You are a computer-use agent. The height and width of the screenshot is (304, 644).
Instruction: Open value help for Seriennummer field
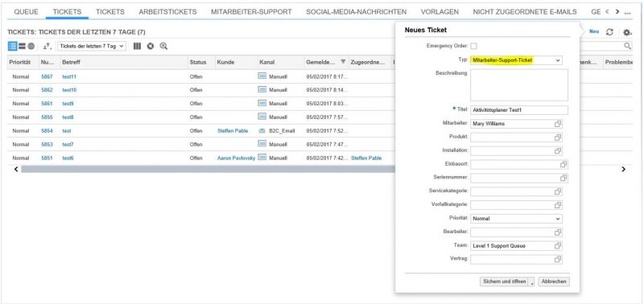563,178
